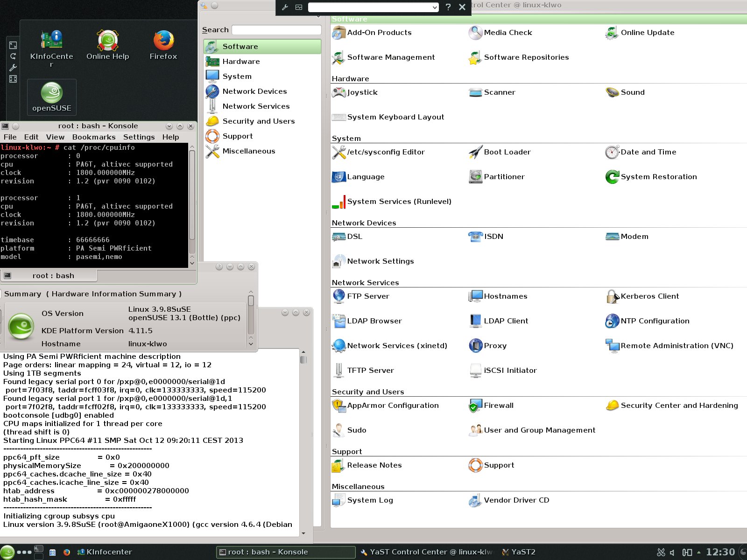Open Sound configuration

(625, 92)
